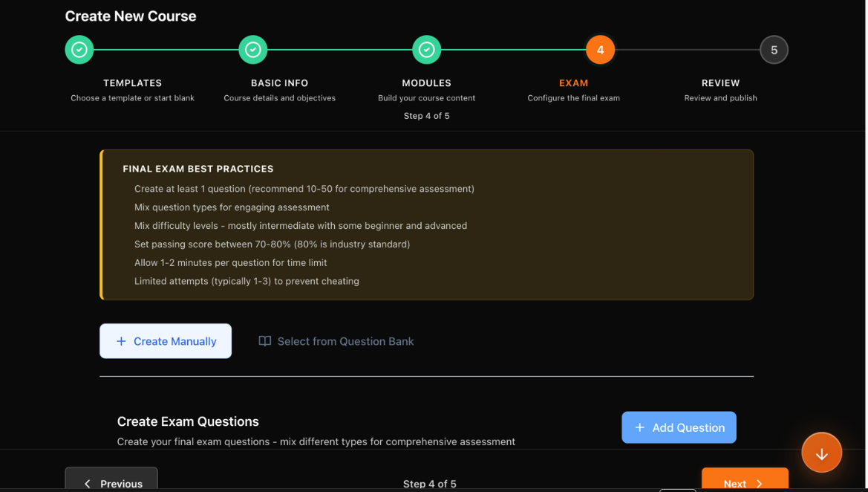This screenshot has width=868, height=492.
Task: Click the orange Exam step 4 circle
Action: coord(600,49)
